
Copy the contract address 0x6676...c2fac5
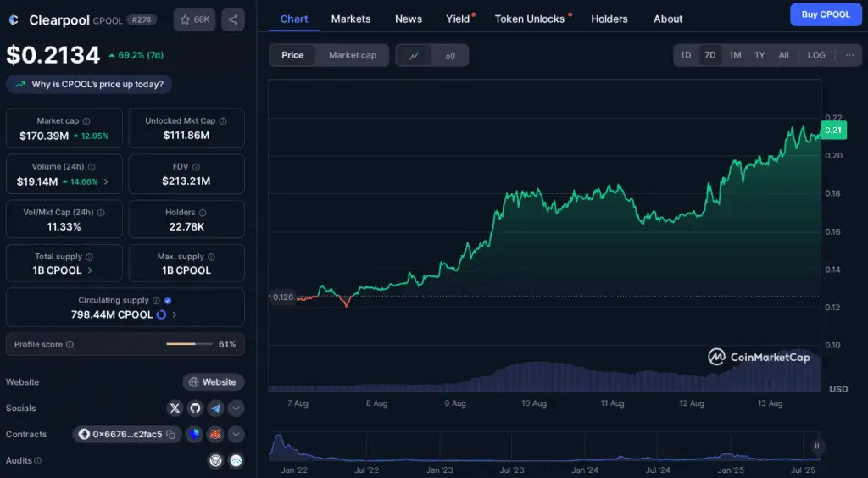coord(171,434)
